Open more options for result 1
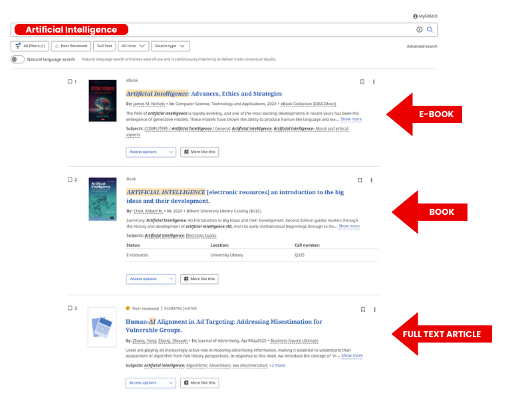Image resolution: width=532 pixels, height=399 pixels. [374, 82]
